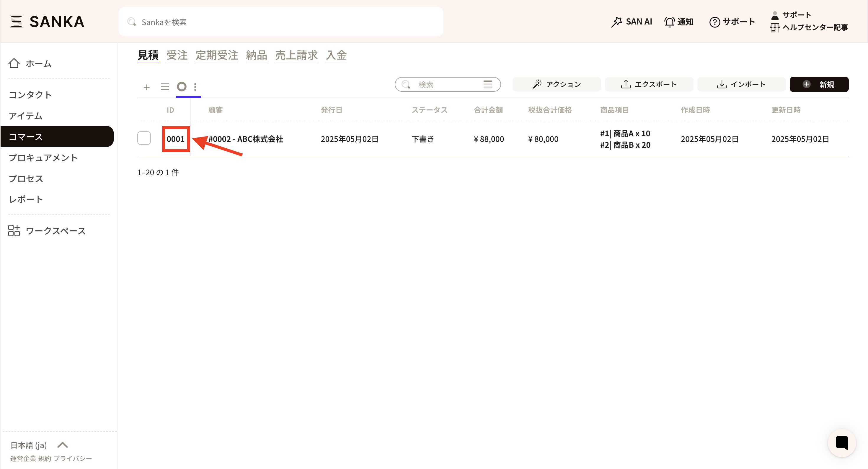Click the 新規 create button
This screenshot has width=868, height=469.
pyautogui.click(x=819, y=84)
